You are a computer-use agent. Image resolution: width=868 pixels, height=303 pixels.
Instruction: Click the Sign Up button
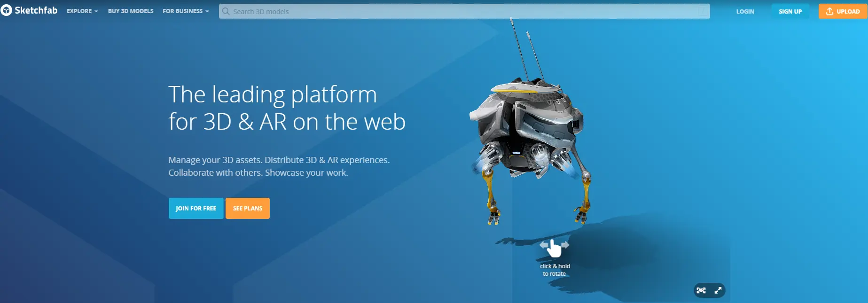790,11
